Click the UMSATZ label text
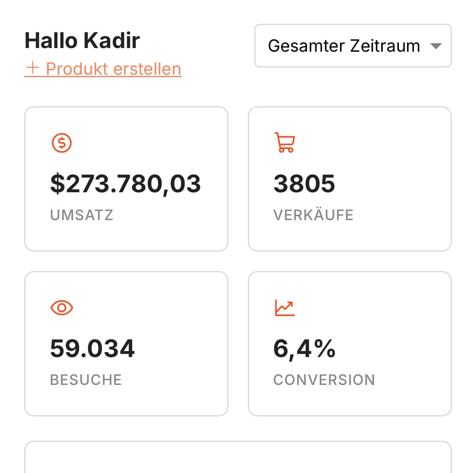The width and height of the screenshot is (476, 473). point(82,215)
